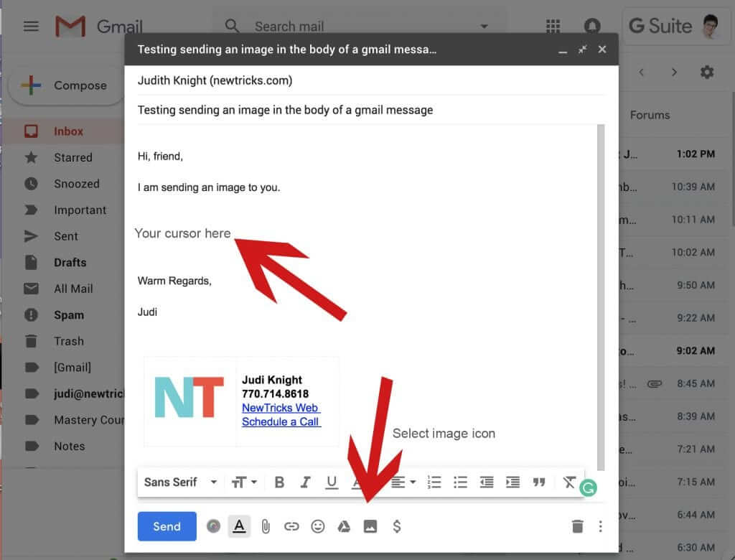Attach a file using the paperclip icon
Image resolution: width=735 pixels, height=560 pixels.
pos(266,526)
